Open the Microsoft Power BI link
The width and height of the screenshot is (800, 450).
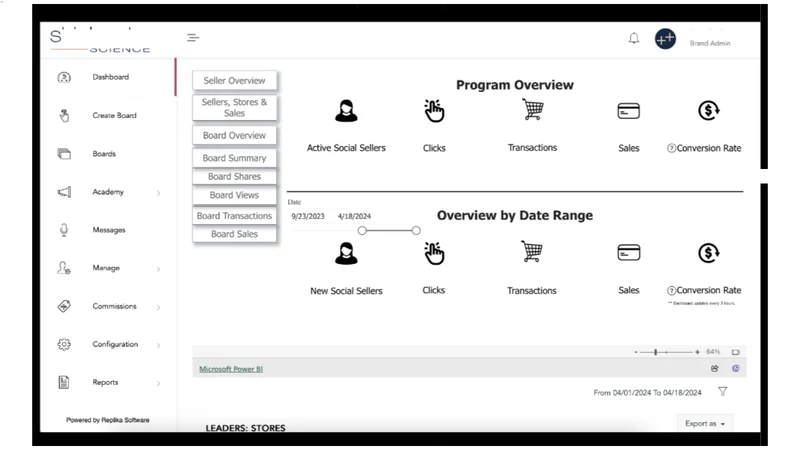tap(231, 369)
